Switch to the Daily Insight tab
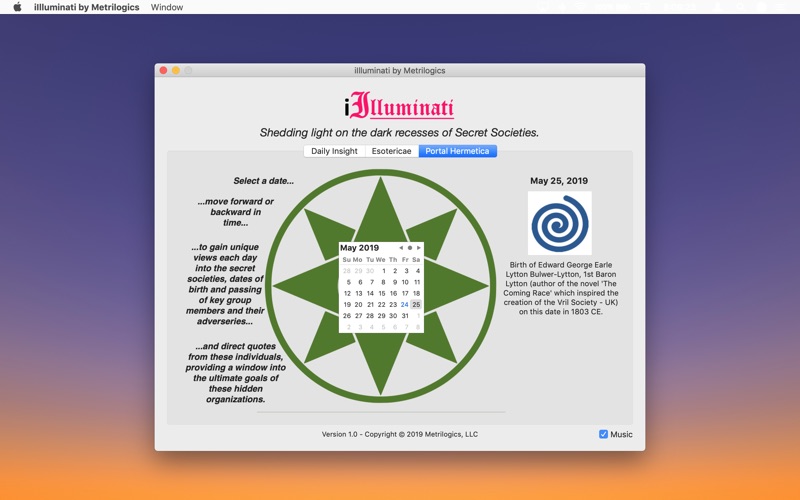Screen dimensions: 800x500 334,151
